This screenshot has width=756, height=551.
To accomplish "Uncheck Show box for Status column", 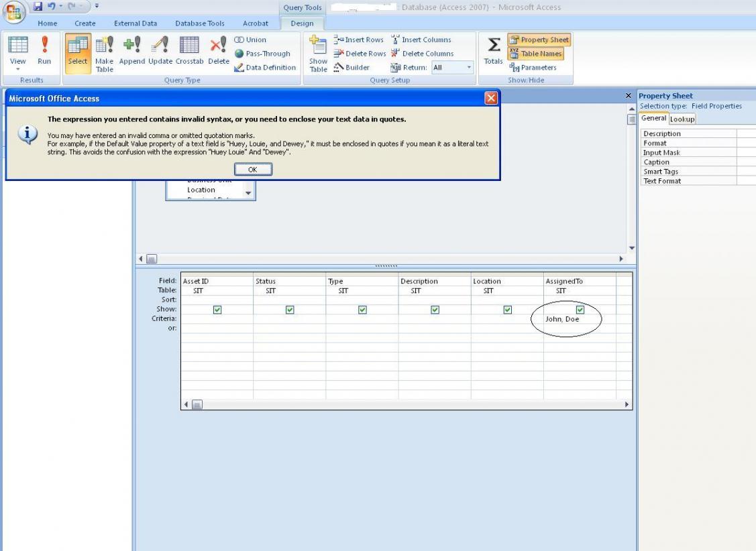I will (290, 310).
